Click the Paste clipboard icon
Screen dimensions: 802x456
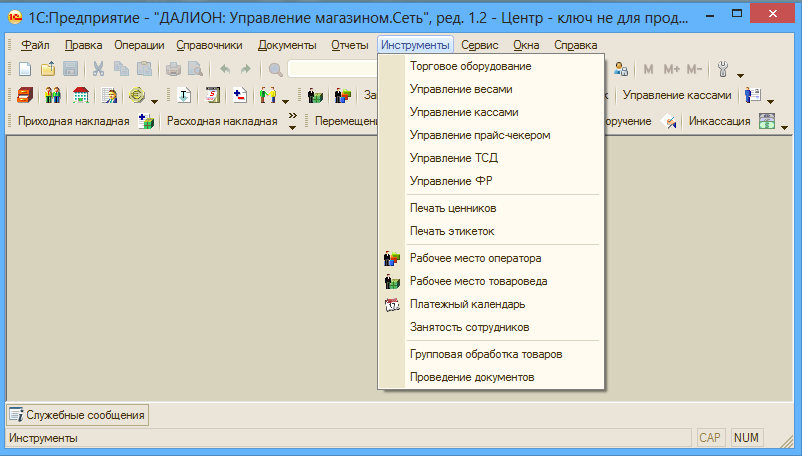coord(144,69)
